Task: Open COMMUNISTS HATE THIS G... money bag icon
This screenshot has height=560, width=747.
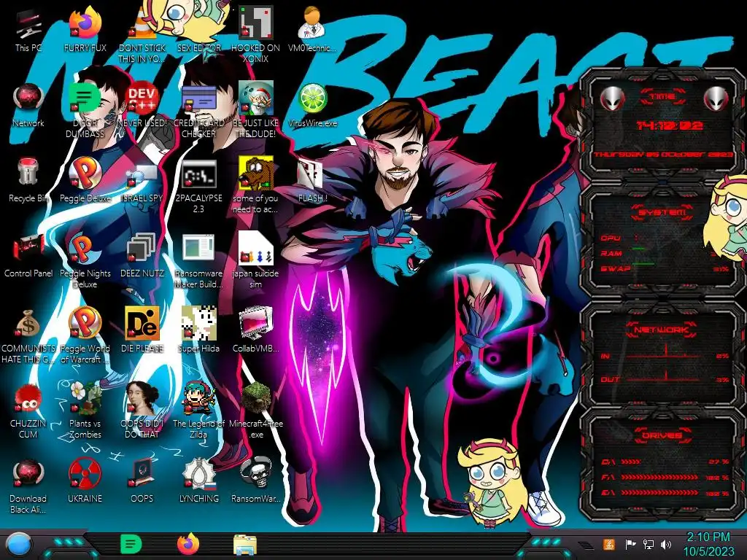Action: (x=28, y=337)
